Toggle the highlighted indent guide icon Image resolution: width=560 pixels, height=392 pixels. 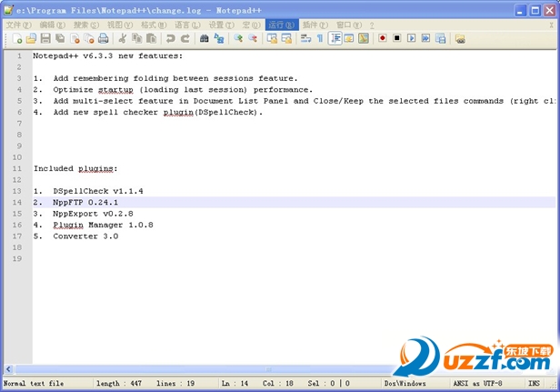pyautogui.click(x=335, y=38)
